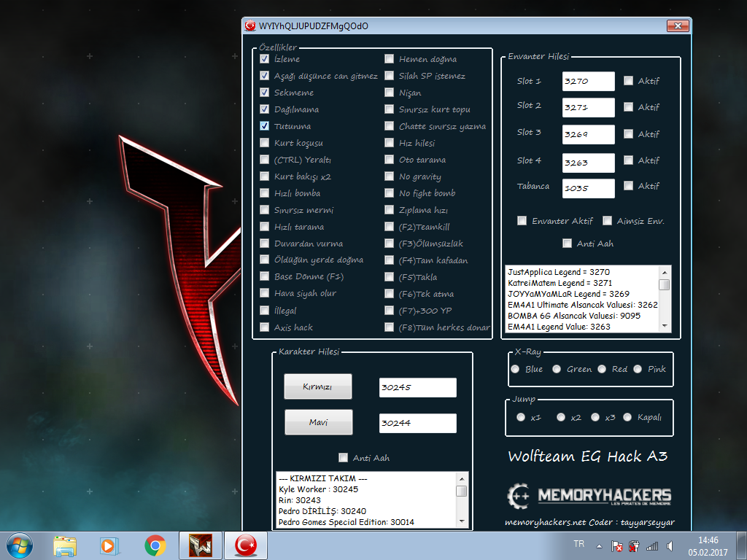
Task: Enable Kurt koşusu
Action: coord(264,143)
